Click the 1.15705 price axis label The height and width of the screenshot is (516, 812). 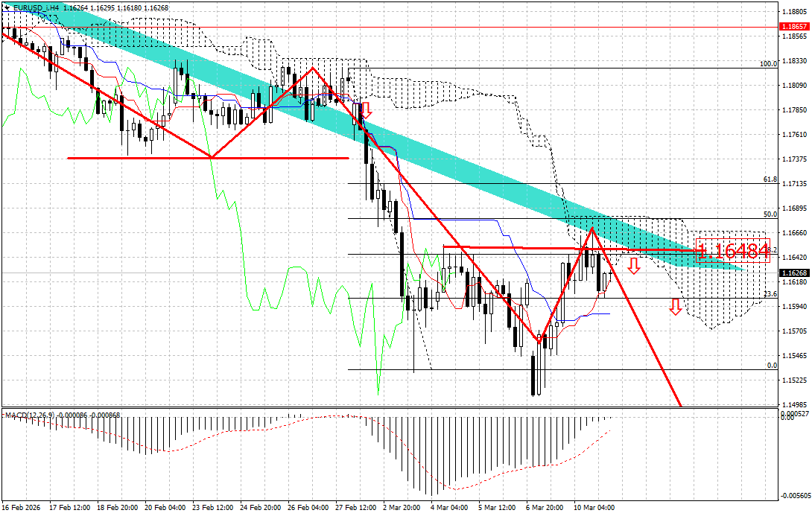795,331
